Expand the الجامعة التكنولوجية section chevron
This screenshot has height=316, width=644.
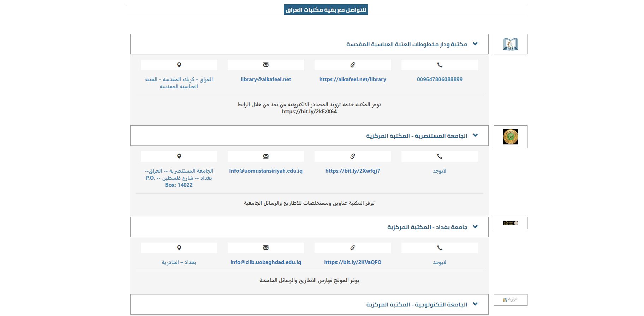[475, 304]
